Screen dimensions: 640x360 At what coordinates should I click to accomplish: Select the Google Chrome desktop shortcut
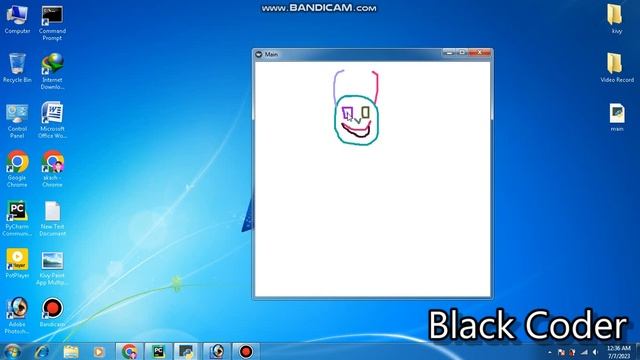(17, 169)
